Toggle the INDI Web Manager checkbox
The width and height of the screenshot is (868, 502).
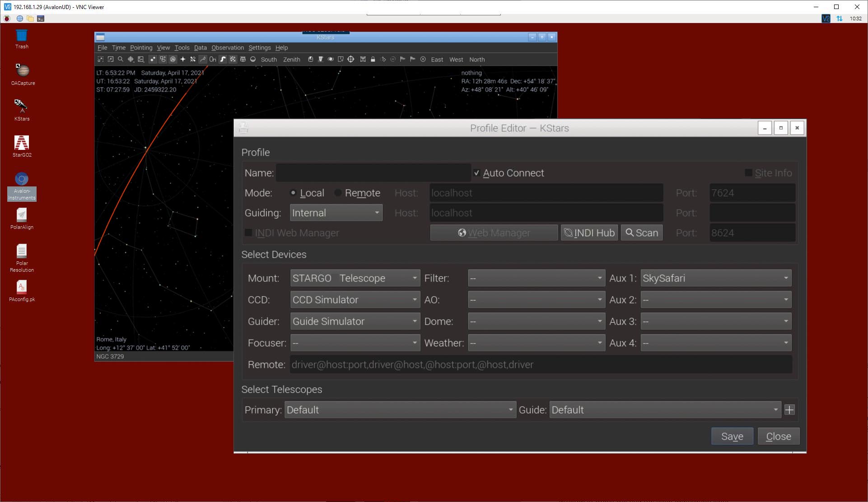coord(248,232)
